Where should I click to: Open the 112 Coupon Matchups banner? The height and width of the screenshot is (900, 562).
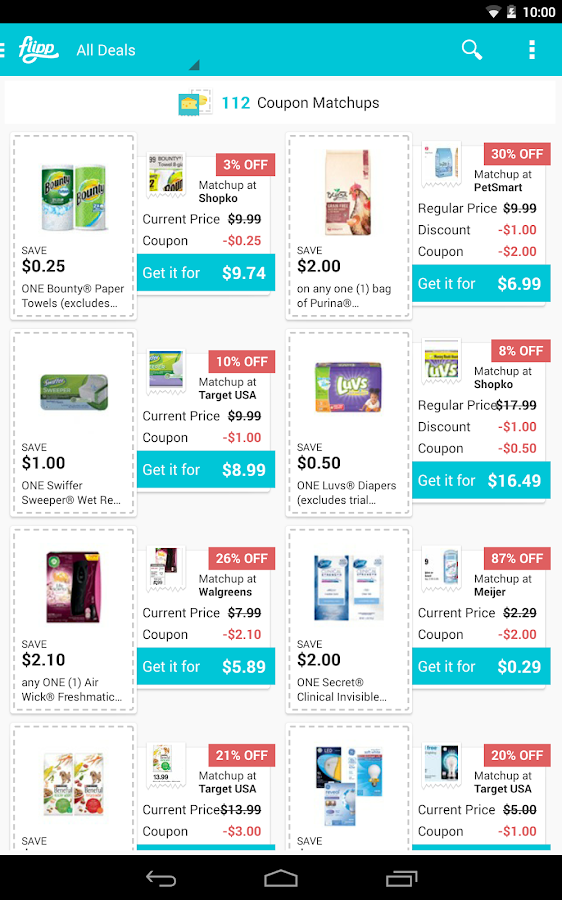tap(280, 103)
